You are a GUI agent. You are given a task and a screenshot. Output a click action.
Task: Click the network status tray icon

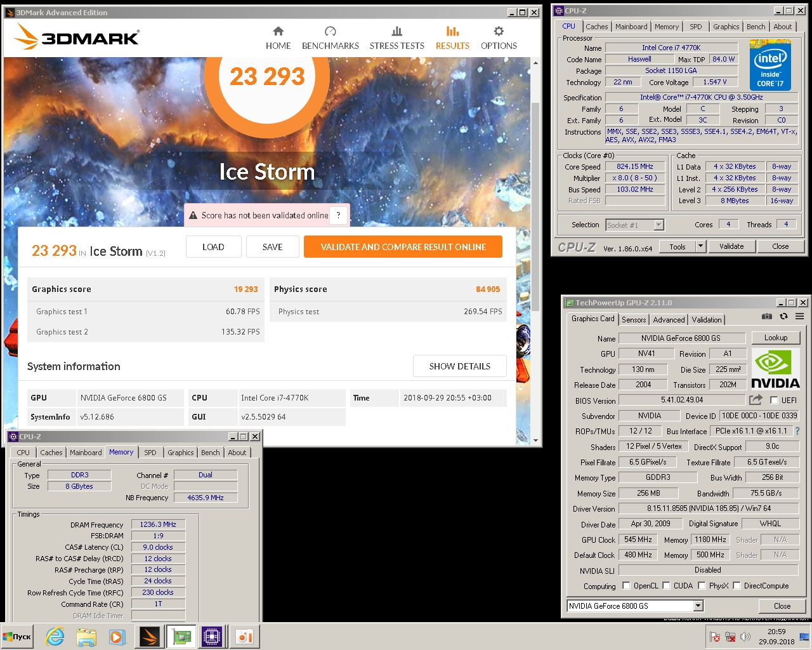tap(730, 637)
